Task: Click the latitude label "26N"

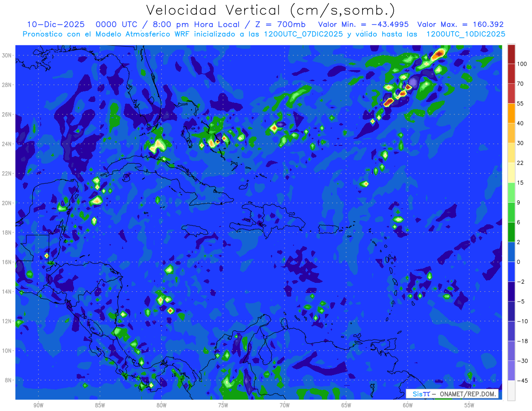Action: point(8,114)
